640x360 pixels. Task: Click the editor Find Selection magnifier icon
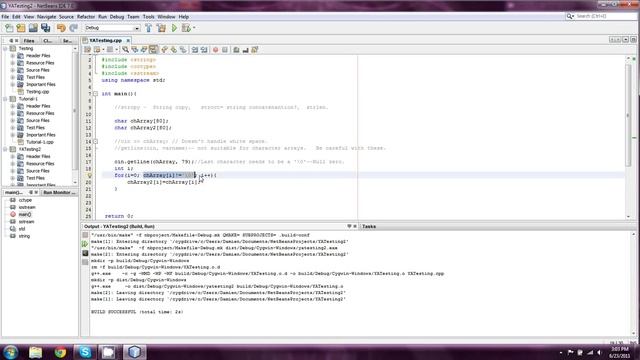pos(125,50)
